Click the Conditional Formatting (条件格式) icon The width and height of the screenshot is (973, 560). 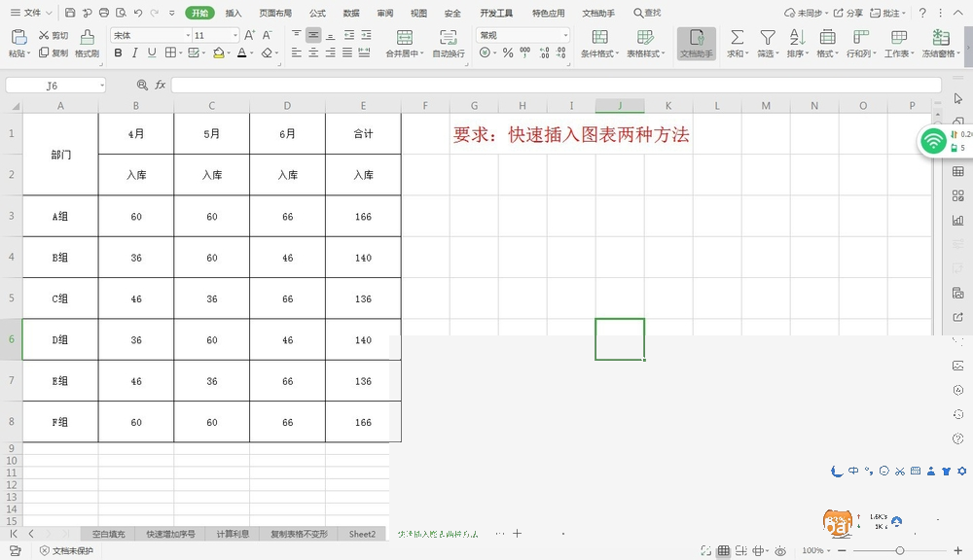pyautogui.click(x=599, y=37)
